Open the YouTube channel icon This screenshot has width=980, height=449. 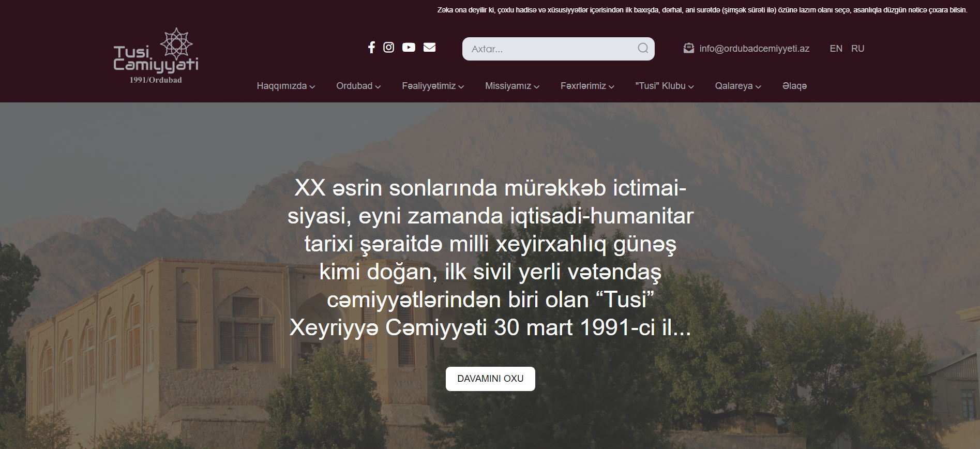[409, 48]
